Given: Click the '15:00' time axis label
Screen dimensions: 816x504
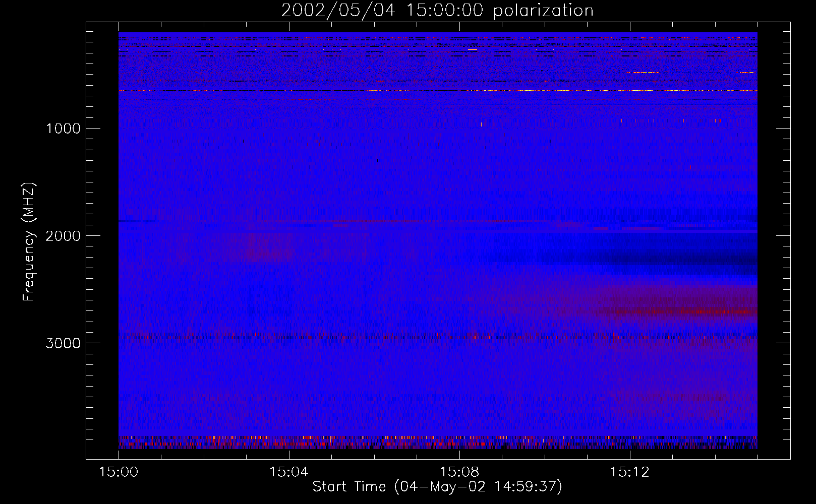Looking at the screenshot, I should pyautogui.click(x=119, y=472).
